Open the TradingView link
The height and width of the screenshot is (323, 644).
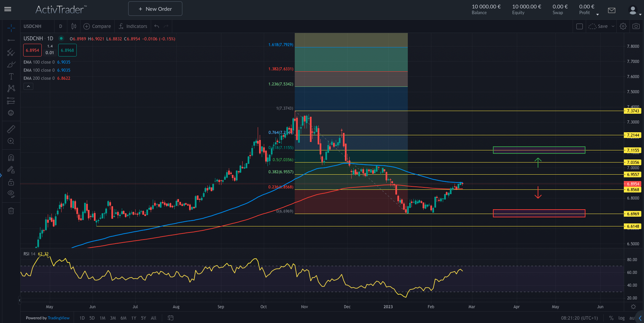pos(58,318)
